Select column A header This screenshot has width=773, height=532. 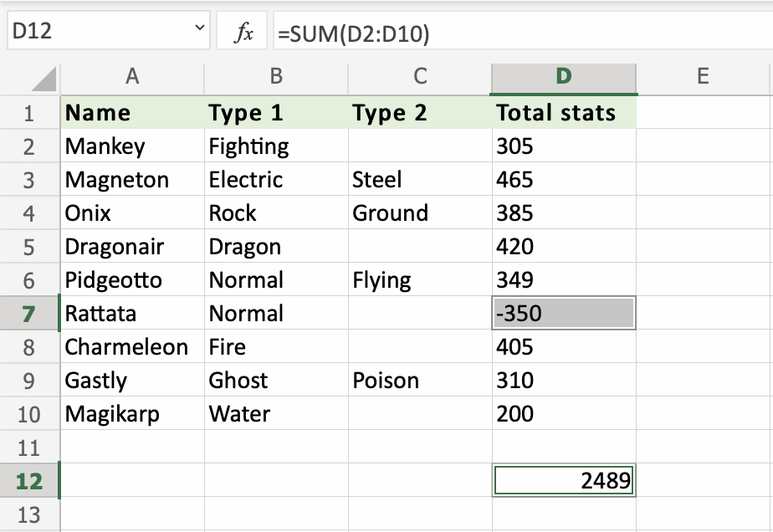pyautogui.click(x=131, y=78)
